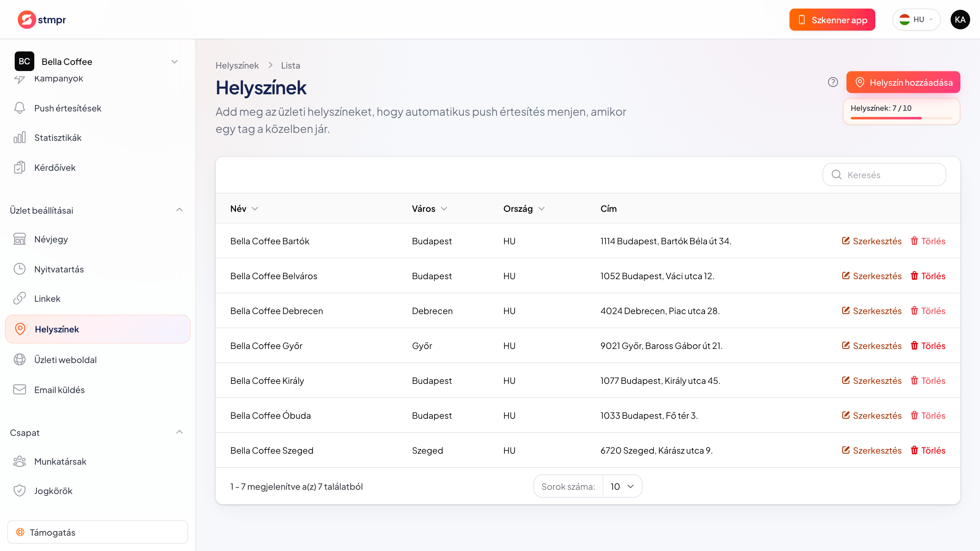This screenshot has width=980, height=551.
Task: Click the stmpr logo icon
Action: point(27,19)
